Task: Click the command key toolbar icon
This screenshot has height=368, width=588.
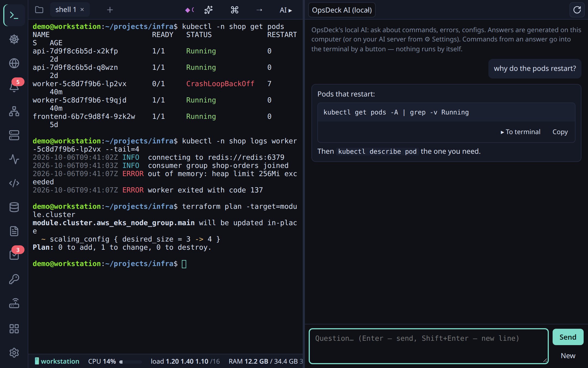Action: point(234,10)
